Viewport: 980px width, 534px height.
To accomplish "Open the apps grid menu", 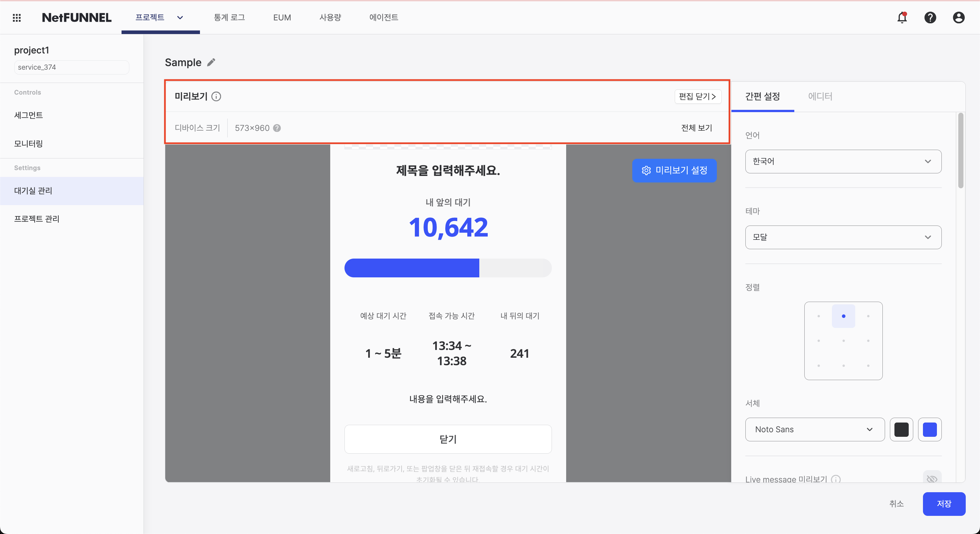I will (x=17, y=17).
